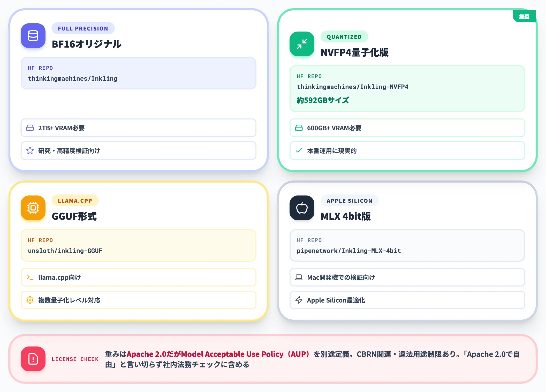Click the FULL PRECISION badge

(x=83, y=28)
